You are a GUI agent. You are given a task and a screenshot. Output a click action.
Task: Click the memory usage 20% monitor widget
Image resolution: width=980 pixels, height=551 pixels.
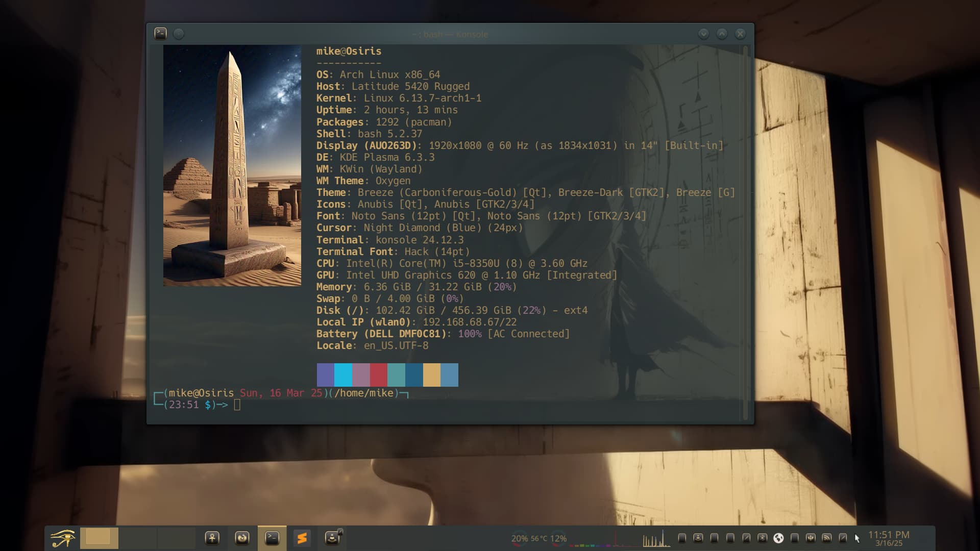pyautogui.click(x=520, y=538)
